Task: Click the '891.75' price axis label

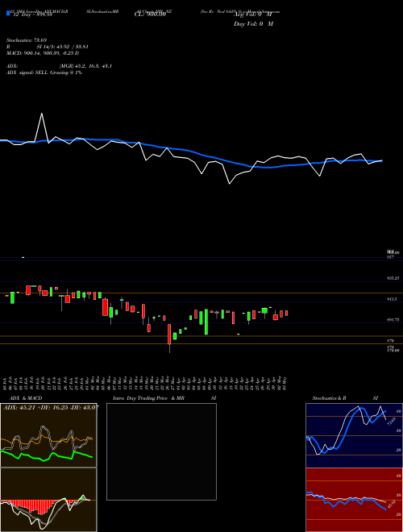Action: click(x=393, y=320)
